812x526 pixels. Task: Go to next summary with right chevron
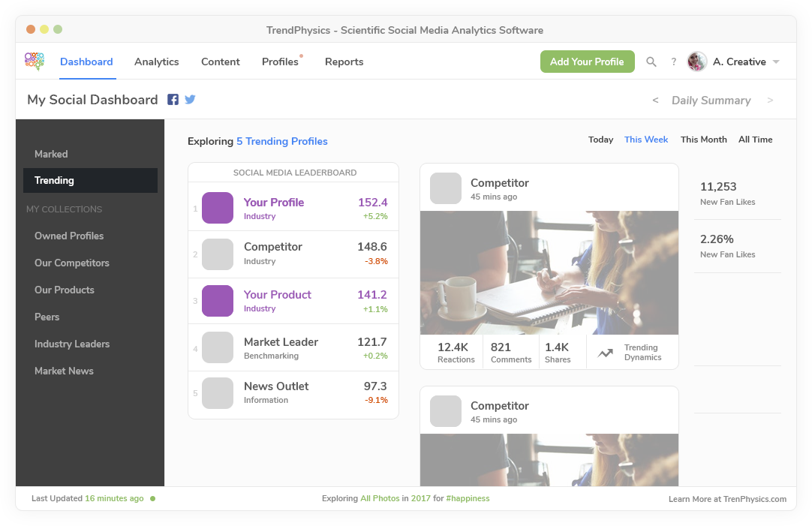click(770, 100)
